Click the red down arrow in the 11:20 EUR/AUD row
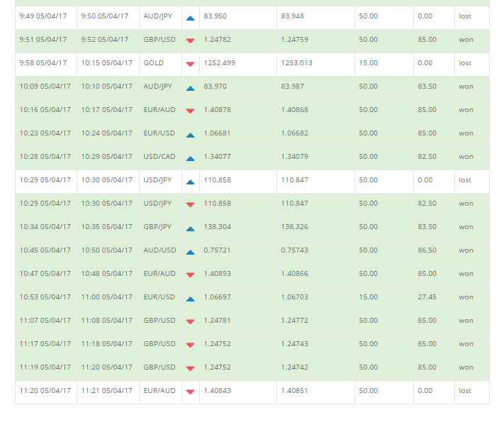Screen dimensions: 504x432 click(x=190, y=392)
